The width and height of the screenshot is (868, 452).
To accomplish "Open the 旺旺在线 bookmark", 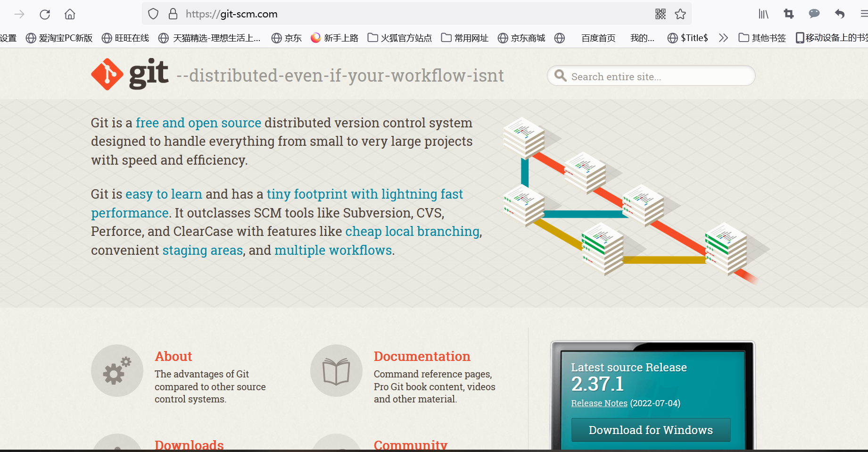I will (x=125, y=38).
